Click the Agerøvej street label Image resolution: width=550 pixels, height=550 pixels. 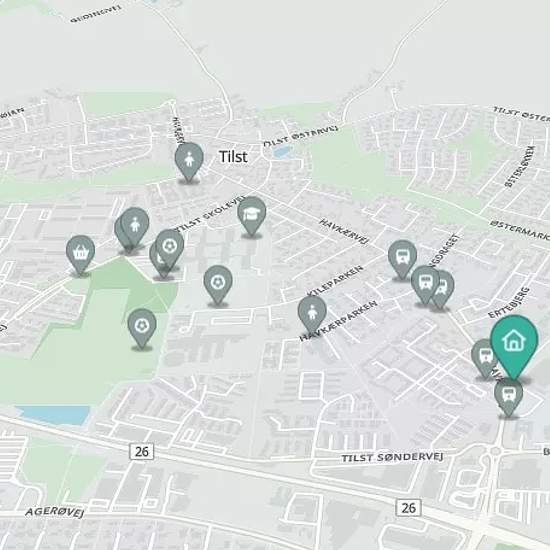coord(55,512)
